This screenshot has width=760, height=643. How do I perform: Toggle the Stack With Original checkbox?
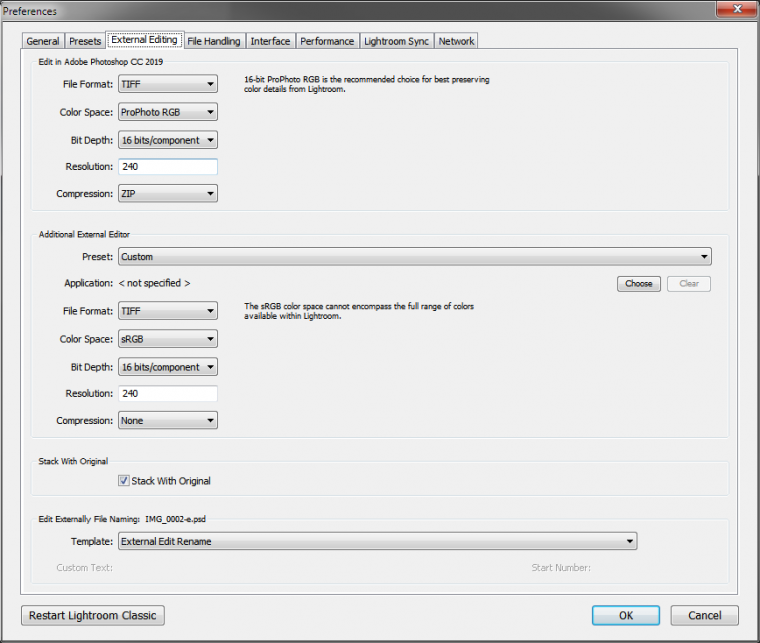[x=124, y=481]
